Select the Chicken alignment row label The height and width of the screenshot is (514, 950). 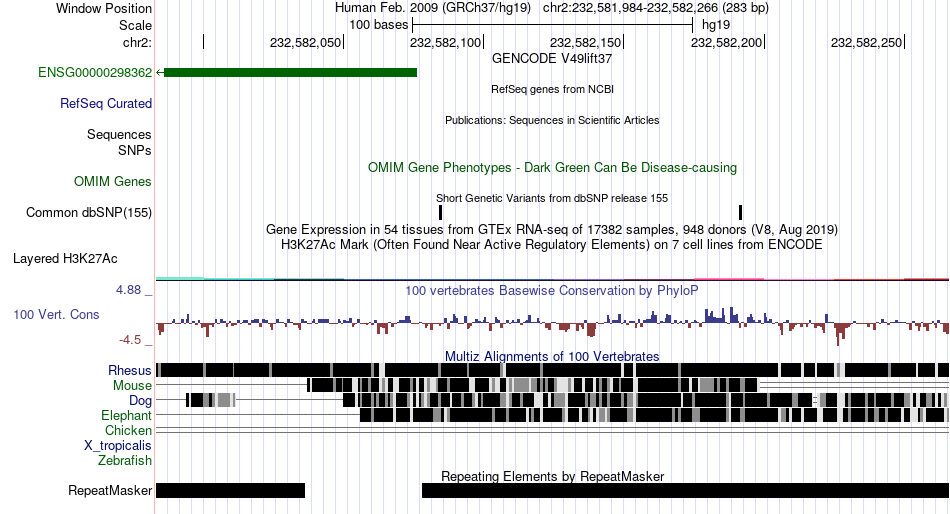[128, 430]
